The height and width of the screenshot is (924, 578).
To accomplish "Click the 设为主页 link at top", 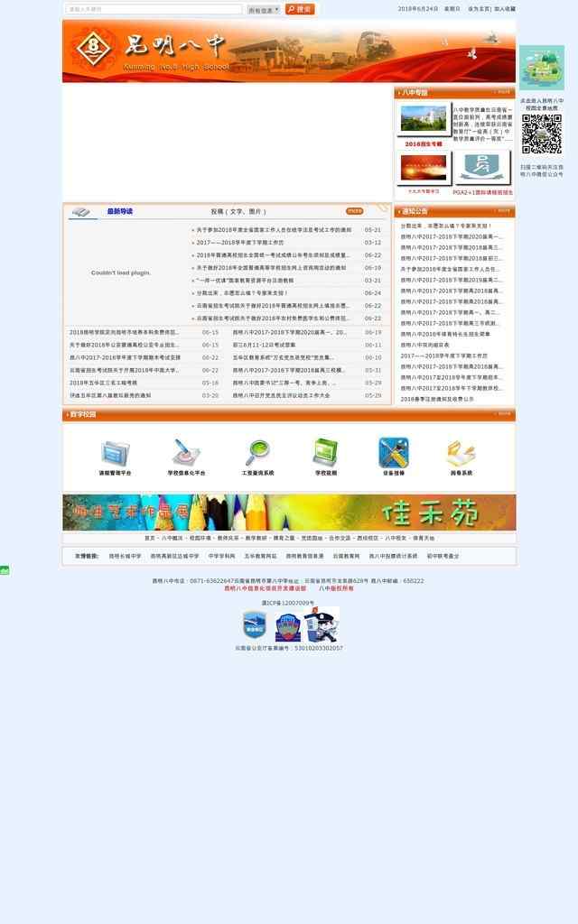I will 479,9.
